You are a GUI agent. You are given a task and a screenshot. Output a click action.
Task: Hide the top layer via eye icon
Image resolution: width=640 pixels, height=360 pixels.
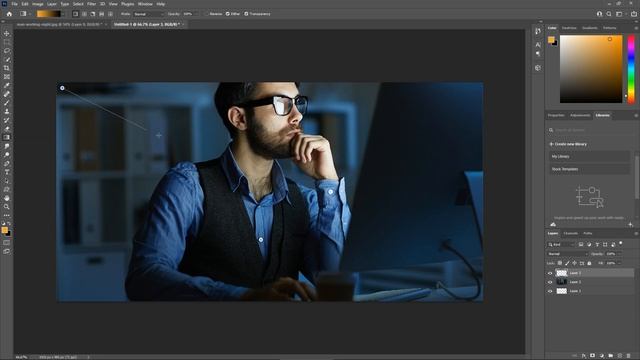550,273
